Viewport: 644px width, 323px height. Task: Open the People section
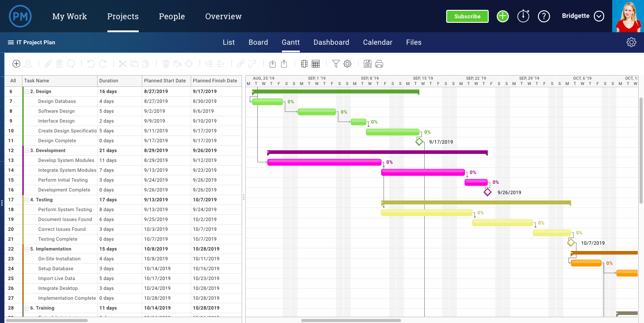172,16
